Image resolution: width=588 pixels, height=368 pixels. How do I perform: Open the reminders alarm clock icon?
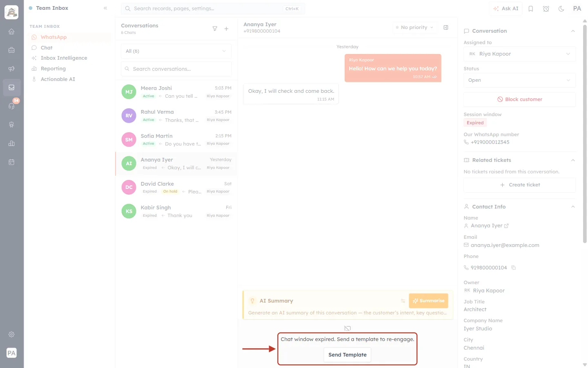pos(546,9)
